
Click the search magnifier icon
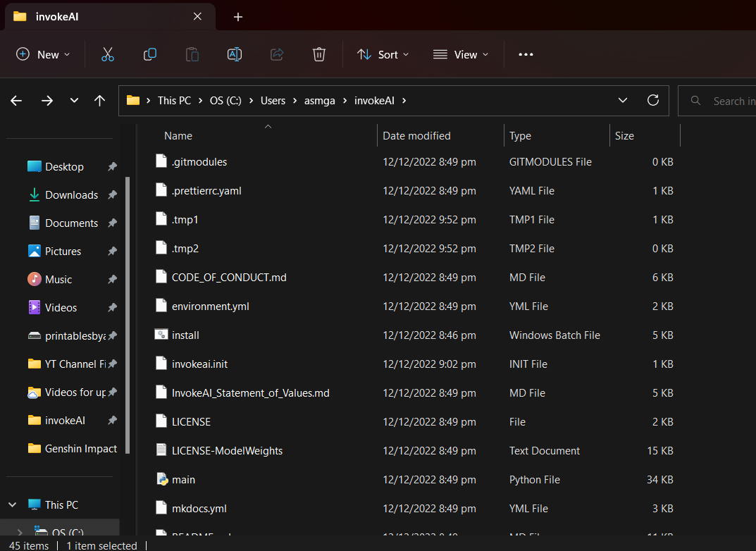click(x=695, y=100)
